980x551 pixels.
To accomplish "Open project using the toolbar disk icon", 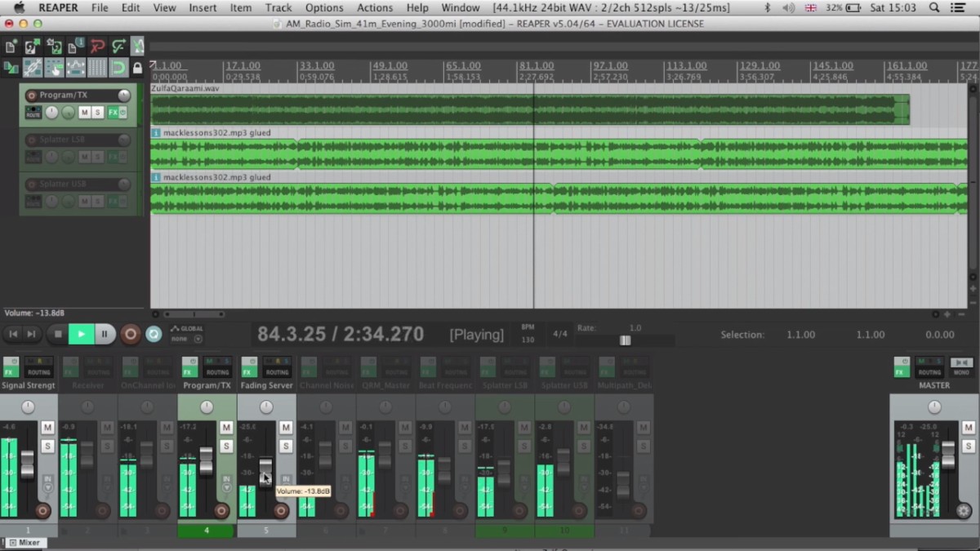I will point(32,47).
